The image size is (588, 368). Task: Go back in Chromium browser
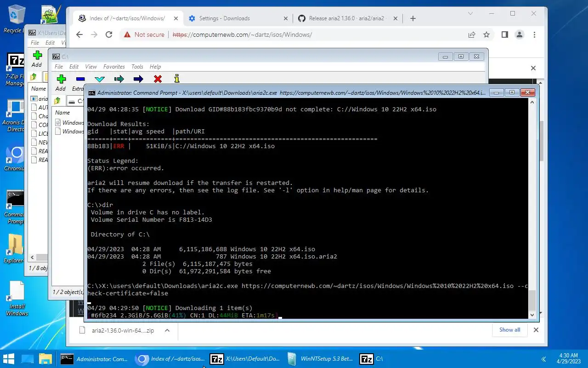click(79, 34)
